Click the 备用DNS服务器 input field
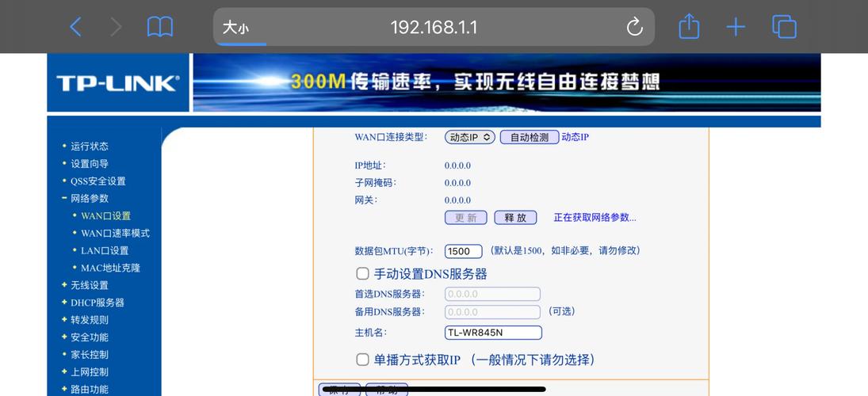Screen dimensions: 868x396 click(493, 312)
